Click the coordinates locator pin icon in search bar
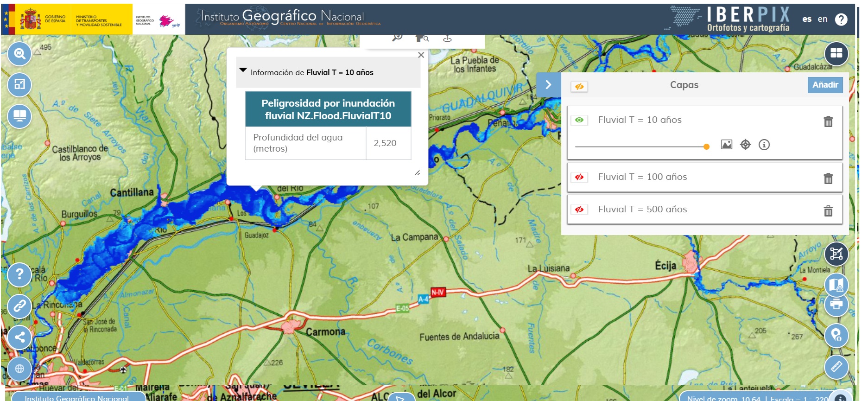 (447, 38)
